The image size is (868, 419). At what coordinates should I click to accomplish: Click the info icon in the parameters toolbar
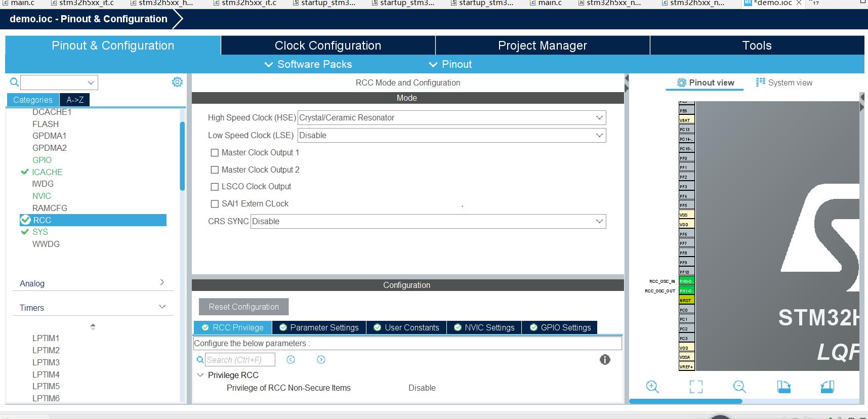pyautogui.click(x=605, y=360)
